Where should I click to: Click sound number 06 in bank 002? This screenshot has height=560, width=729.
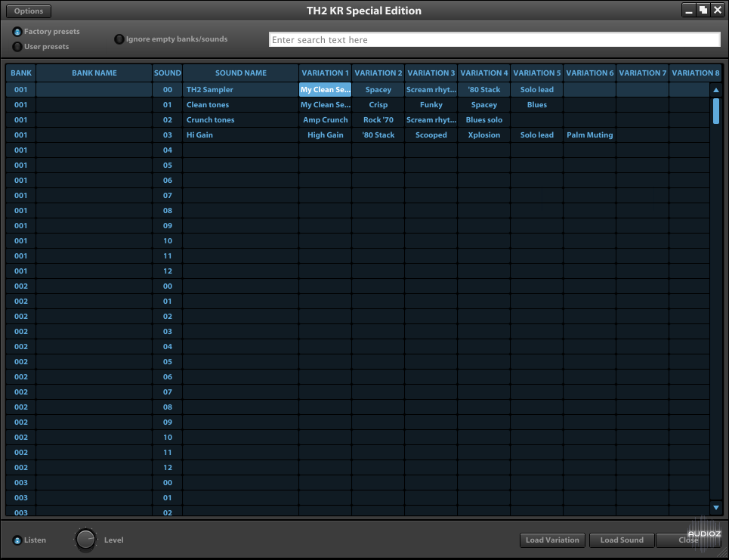[x=168, y=377]
